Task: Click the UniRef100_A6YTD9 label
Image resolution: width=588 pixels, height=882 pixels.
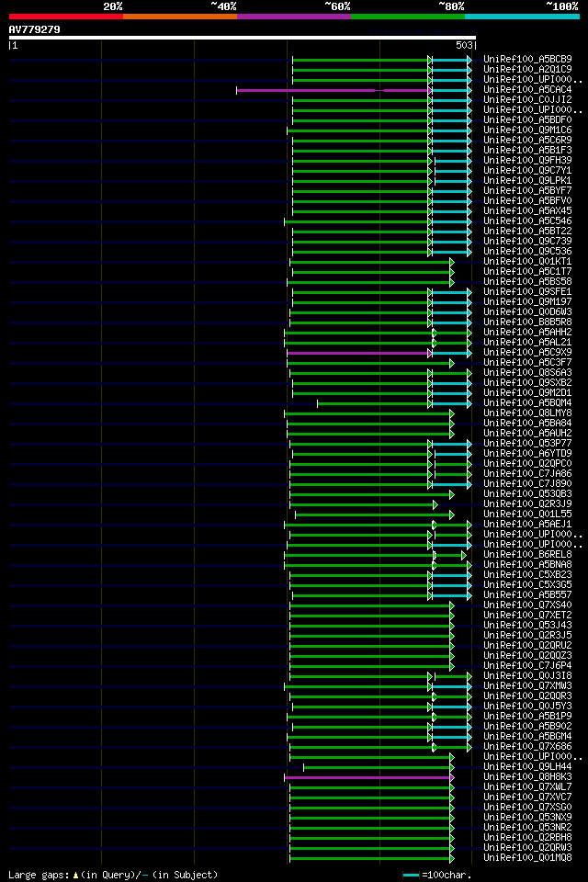Action: coord(527,454)
